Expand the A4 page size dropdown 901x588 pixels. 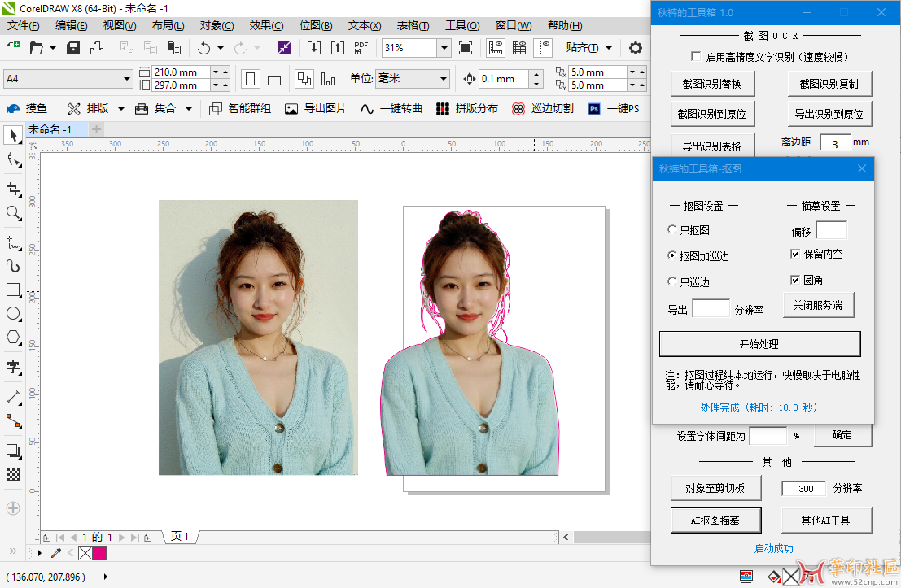click(x=126, y=79)
